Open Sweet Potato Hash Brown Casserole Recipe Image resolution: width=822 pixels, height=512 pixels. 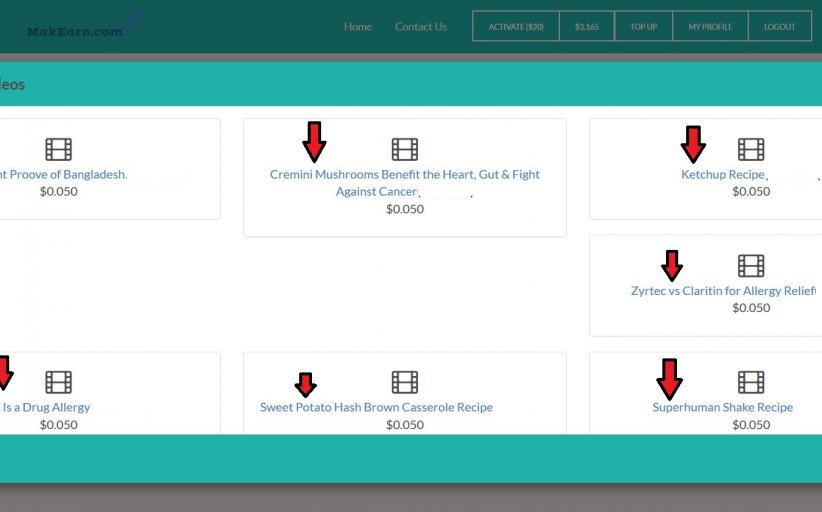point(376,408)
